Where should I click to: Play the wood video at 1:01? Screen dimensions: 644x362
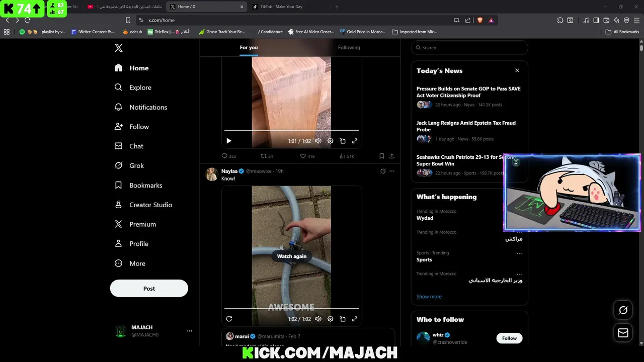coord(229,141)
